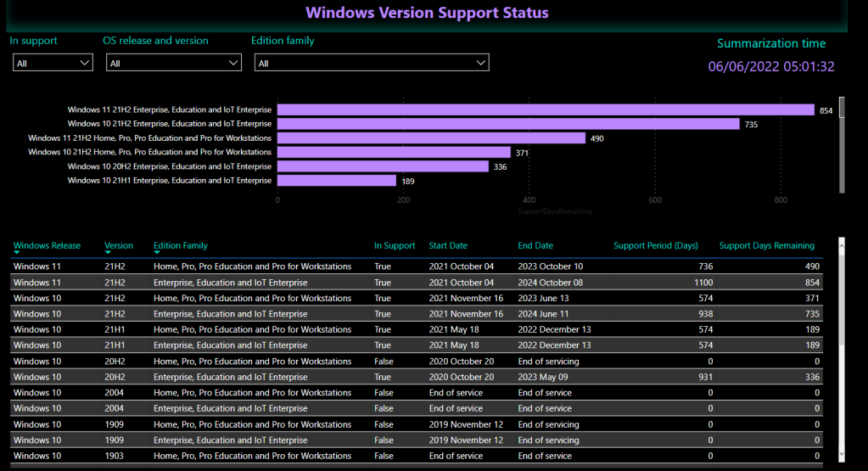Open the In support filter dropdown
Screen dimensions: 868x471
53,63
